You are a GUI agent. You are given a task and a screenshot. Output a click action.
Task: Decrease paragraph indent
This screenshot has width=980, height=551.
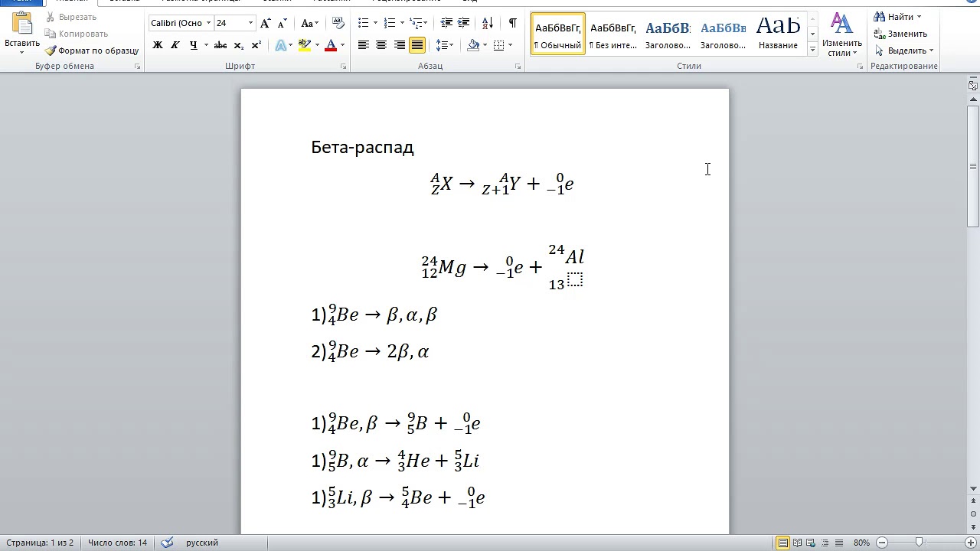(x=447, y=23)
